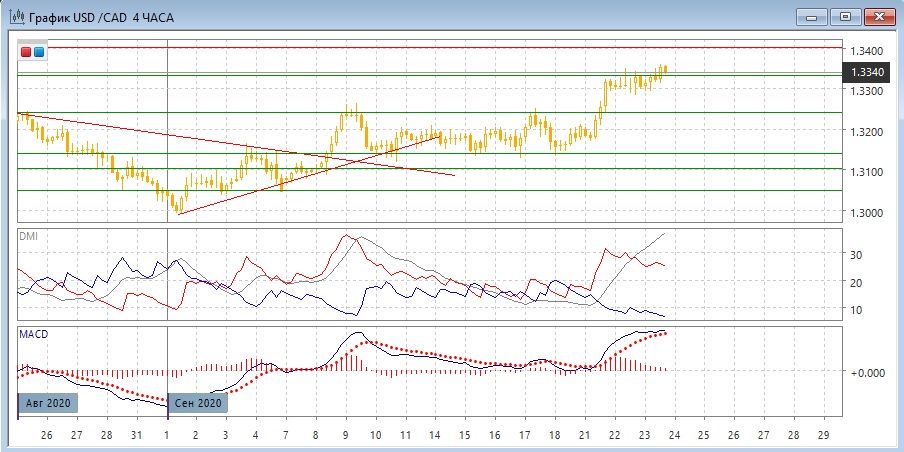904x452 pixels.
Task: Click the 'Сен 2020' month marker
Action: [x=197, y=403]
